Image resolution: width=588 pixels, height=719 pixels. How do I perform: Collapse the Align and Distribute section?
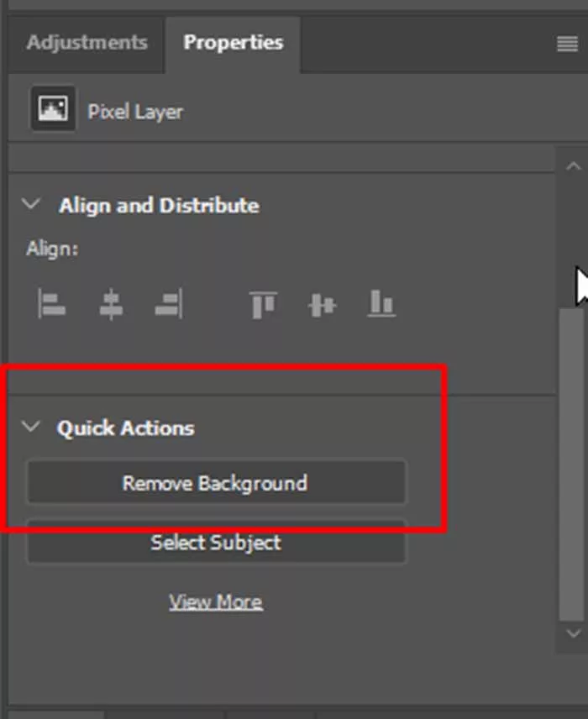pos(31,204)
